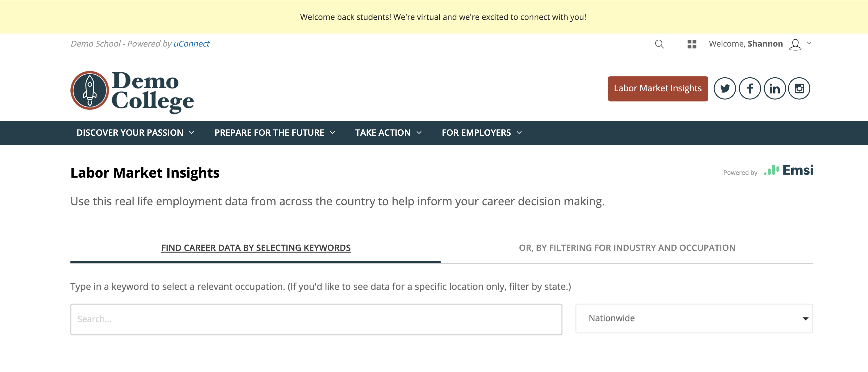Expand the account menu chevron beside avatar
The image size is (868, 372).
pyautogui.click(x=809, y=43)
